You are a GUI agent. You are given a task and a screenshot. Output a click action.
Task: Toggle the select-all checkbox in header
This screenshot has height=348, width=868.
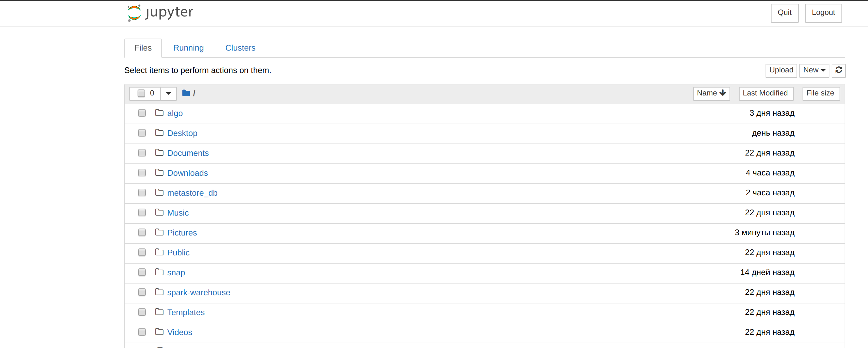tap(141, 93)
